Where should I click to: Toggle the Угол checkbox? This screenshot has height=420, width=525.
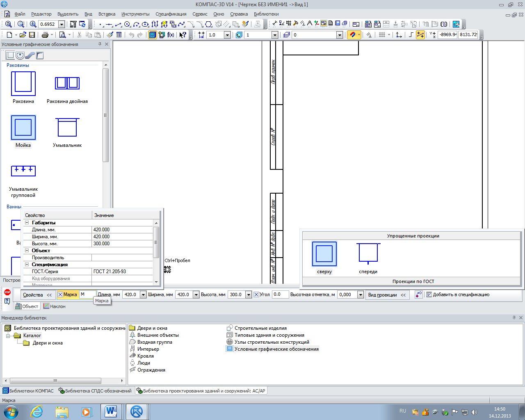point(256,294)
